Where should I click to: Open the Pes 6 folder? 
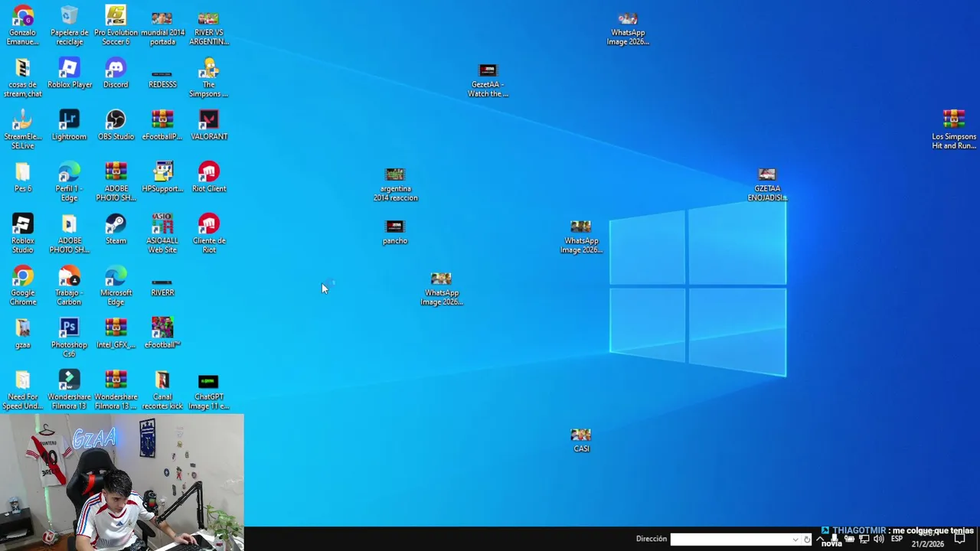pos(23,177)
